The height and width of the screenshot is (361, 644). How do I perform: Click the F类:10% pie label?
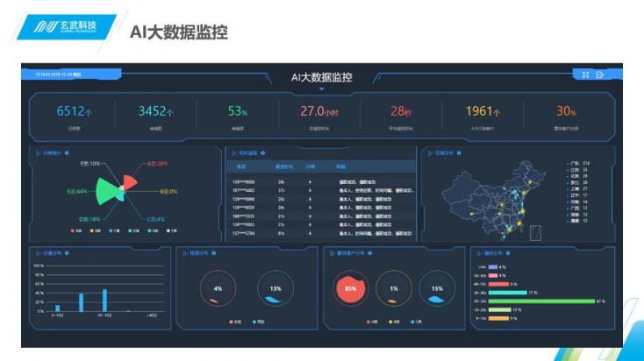point(90,164)
